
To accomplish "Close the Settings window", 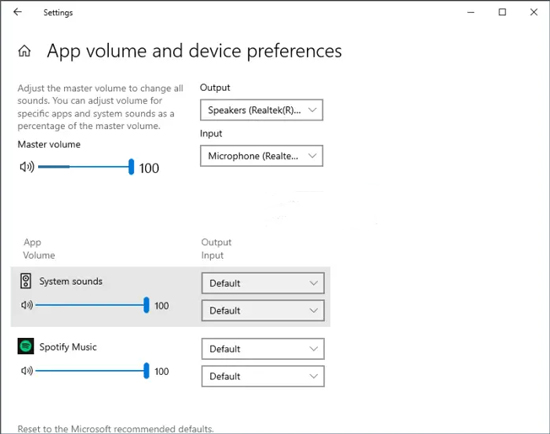I will 534,12.
